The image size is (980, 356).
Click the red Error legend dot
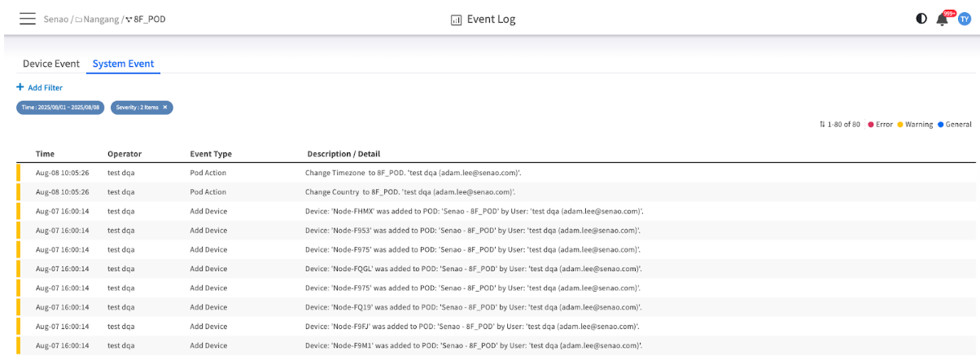pyautogui.click(x=870, y=125)
